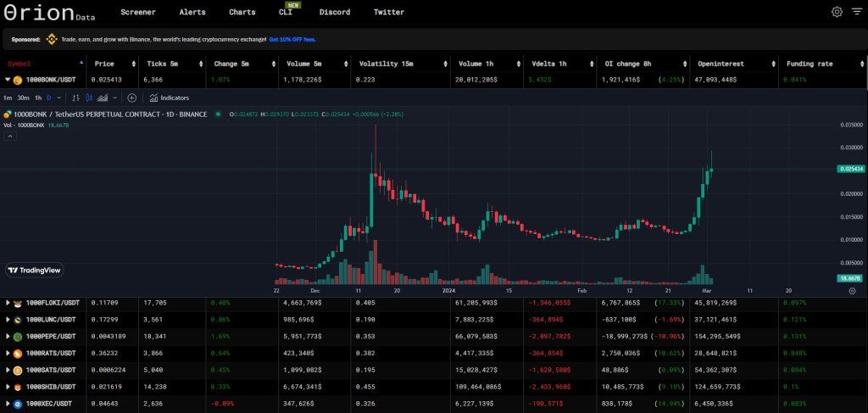Go to the Charts tab
The width and height of the screenshot is (868, 413).
pos(242,13)
